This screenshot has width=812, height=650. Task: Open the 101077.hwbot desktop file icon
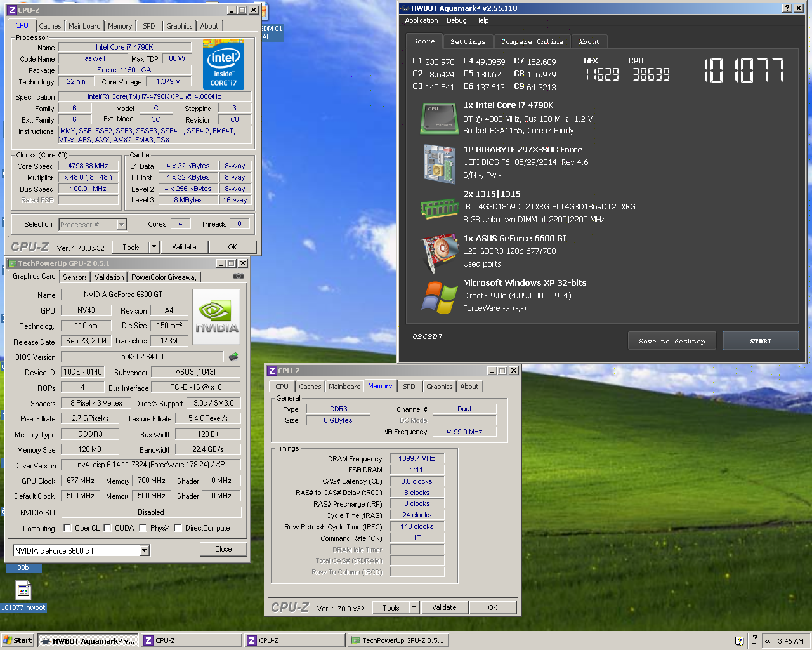point(23,591)
